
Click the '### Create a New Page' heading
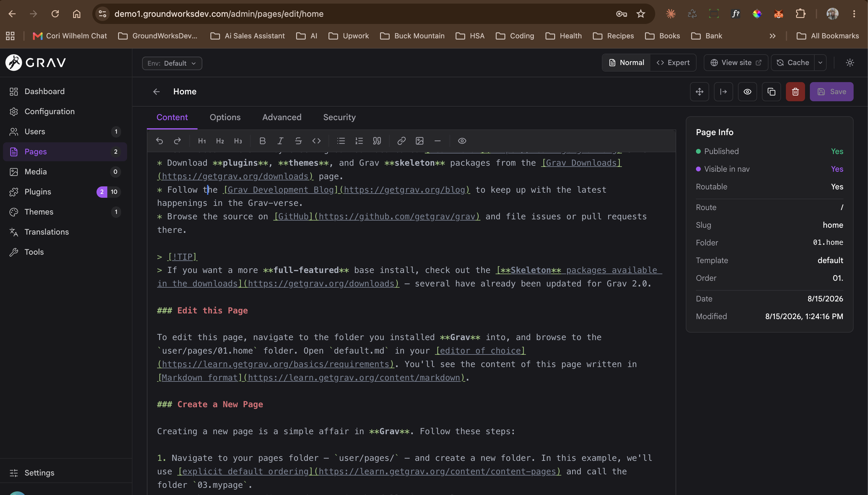pyautogui.click(x=210, y=404)
